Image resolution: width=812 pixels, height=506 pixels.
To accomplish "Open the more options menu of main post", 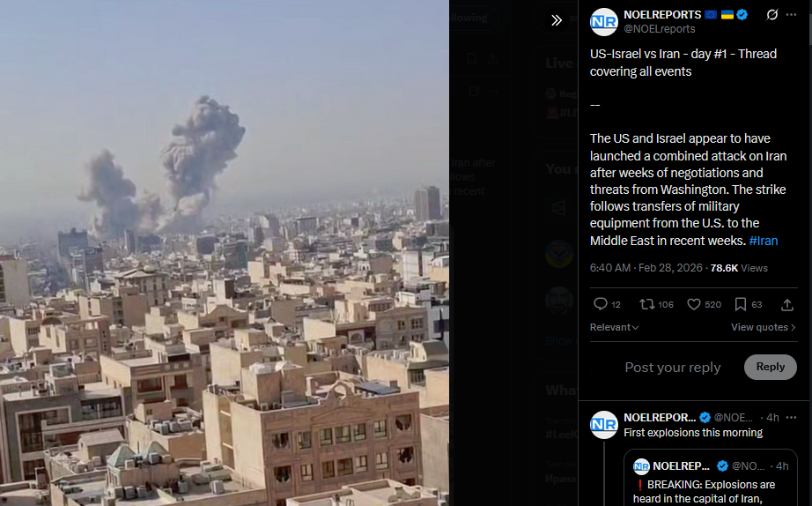I will 791,14.
